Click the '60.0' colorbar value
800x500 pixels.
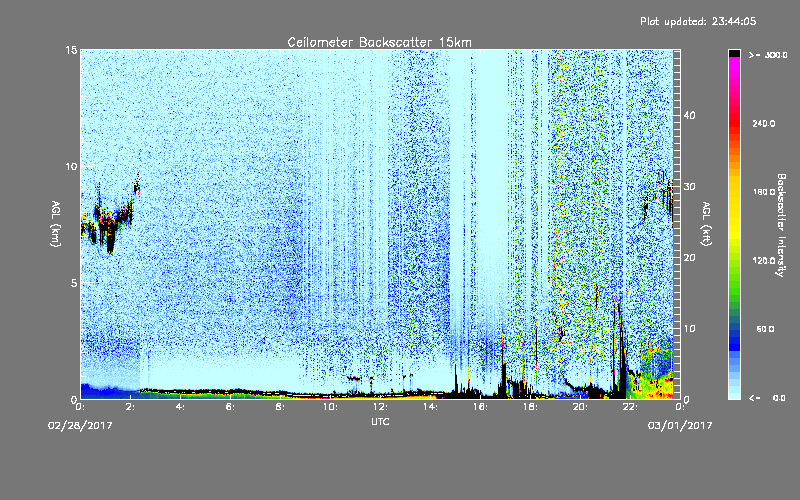[766, 330]
